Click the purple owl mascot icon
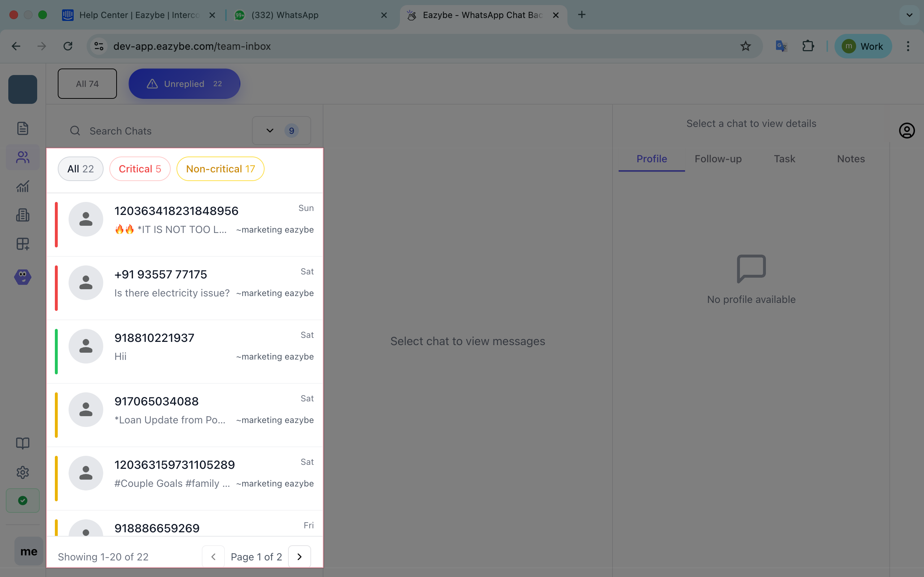Image resolution: width=924 pixels, height=577 pixels. click(22, 277)
